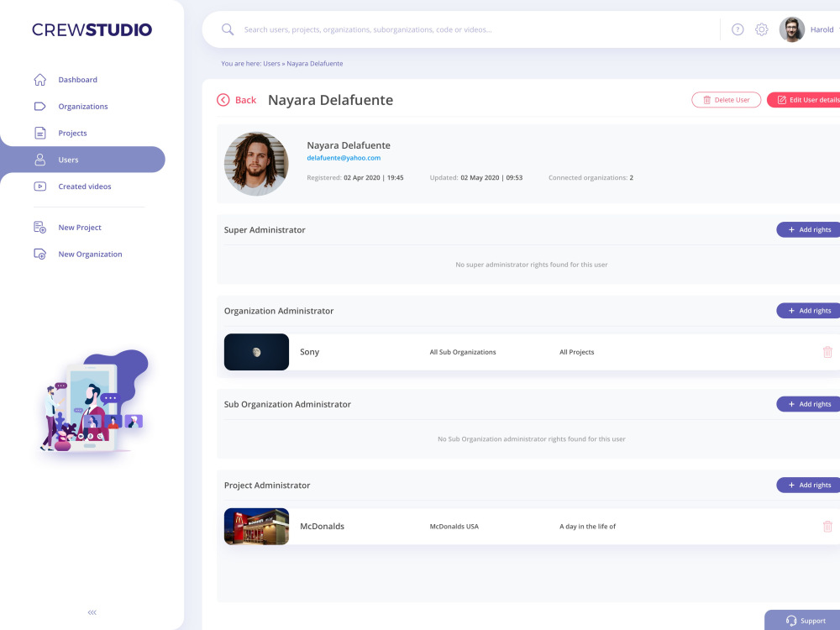Click the New Organization icon

(40, 254)
